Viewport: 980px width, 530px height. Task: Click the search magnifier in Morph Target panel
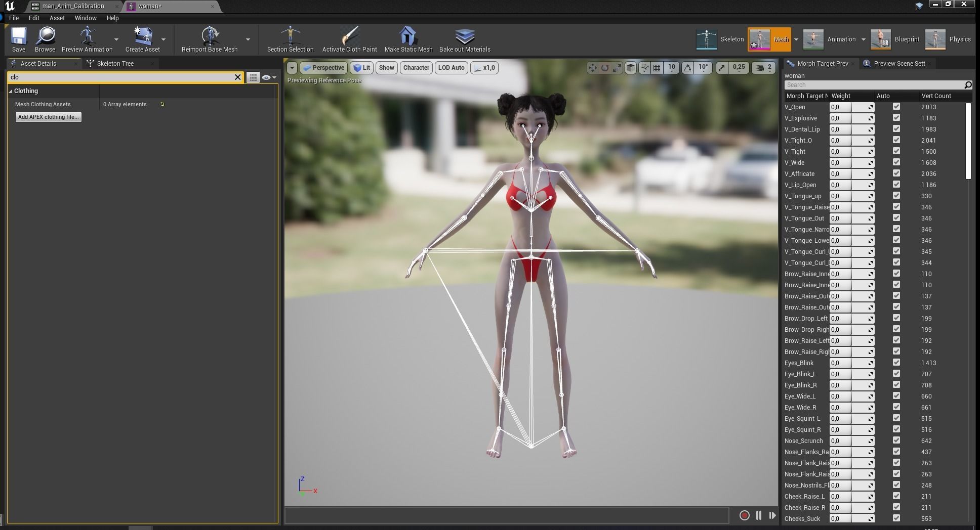968,85
